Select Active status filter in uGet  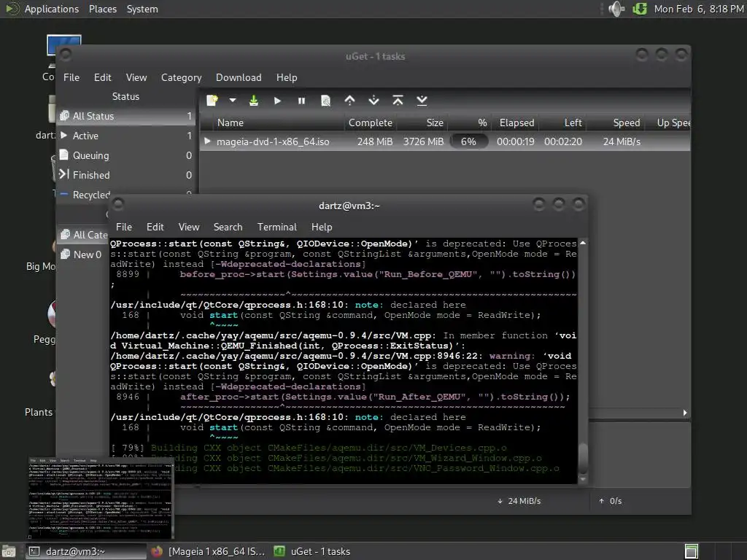coord(125,136)
